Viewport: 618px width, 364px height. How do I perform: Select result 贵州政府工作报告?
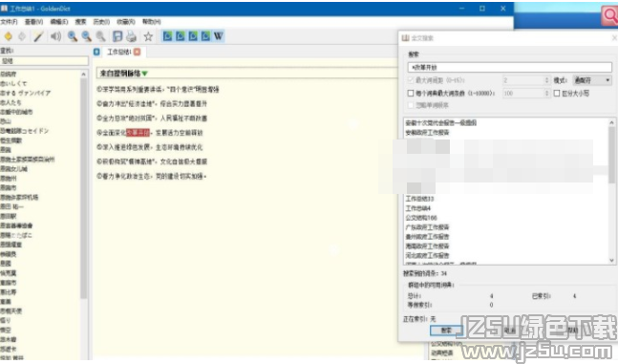click(x=427, y=237)
